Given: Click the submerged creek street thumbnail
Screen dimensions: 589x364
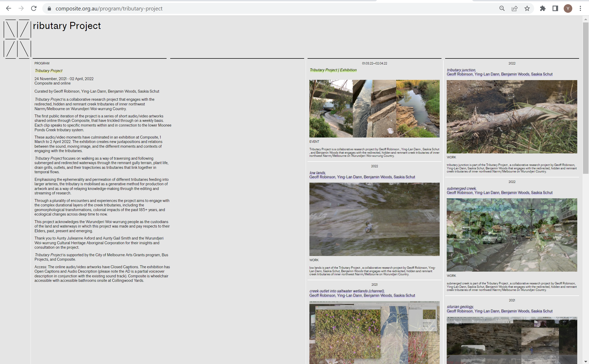Looking at the screenshot, I should click(x=512, y=235).
